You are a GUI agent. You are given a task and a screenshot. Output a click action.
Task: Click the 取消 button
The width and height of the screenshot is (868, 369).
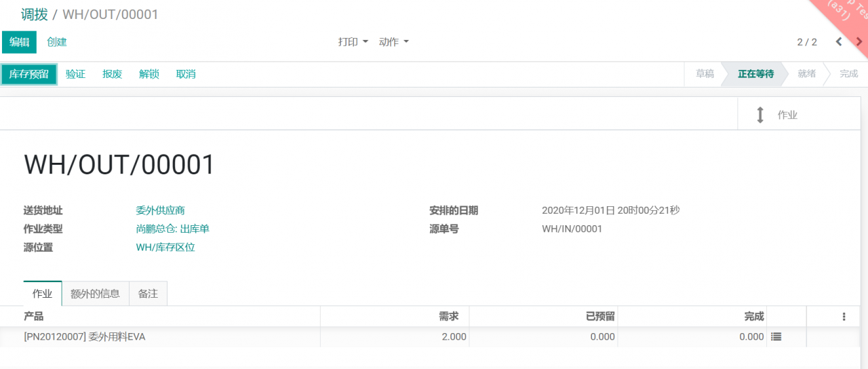pyautogui.click(x=186, y=74)
